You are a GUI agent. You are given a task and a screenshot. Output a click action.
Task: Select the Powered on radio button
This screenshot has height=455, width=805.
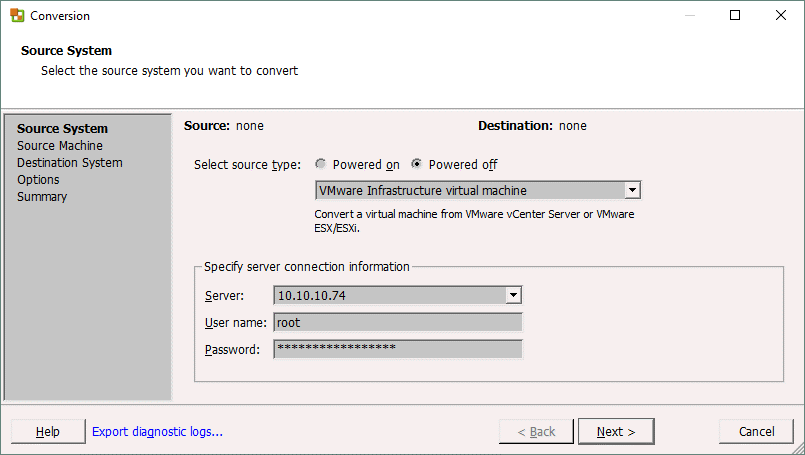point(321,165)
